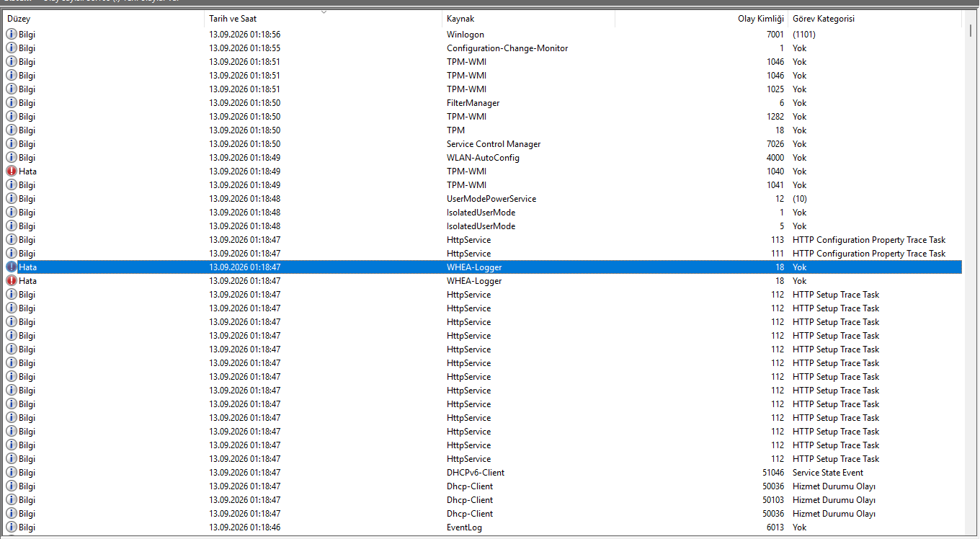Click the info icon for Service Control Manager event
Image resolution: width=980 pixels, height=539 pixels.
pos(12,144)
